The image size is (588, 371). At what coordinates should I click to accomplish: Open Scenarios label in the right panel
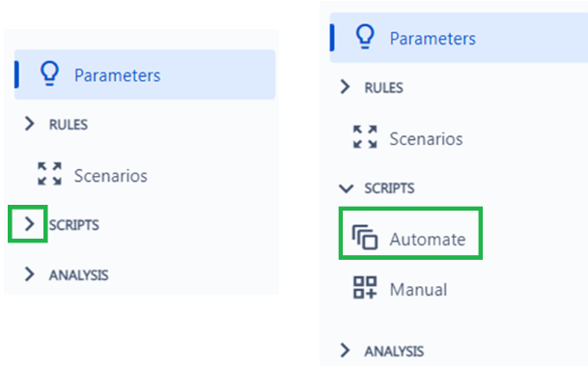point(426,139)
